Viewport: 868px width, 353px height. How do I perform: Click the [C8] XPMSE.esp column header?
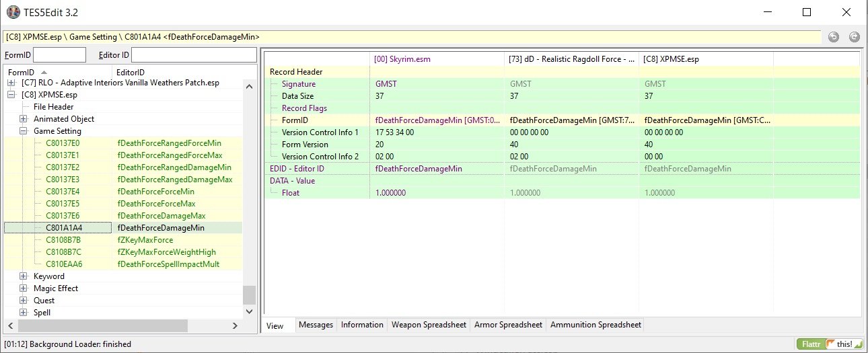tap(707, 59)
